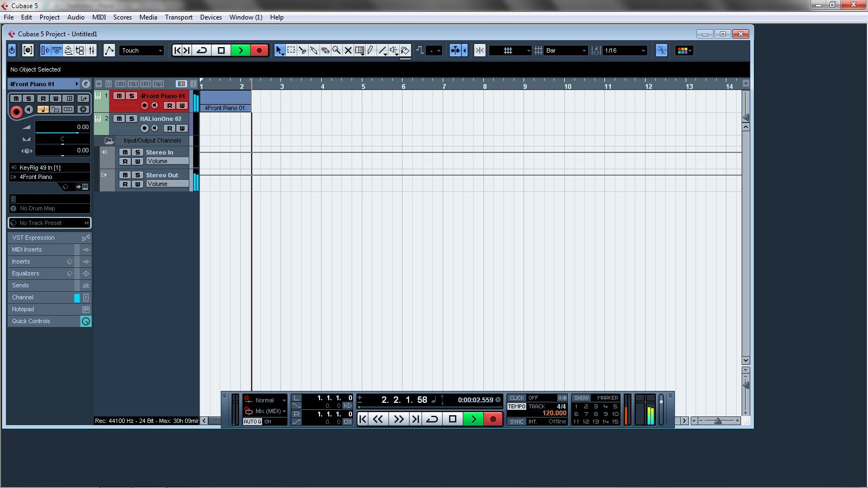The width and height of the screenshot is (868, 488).
Task: Toggle AUTO Q on transport
Action: click(252, 421)
